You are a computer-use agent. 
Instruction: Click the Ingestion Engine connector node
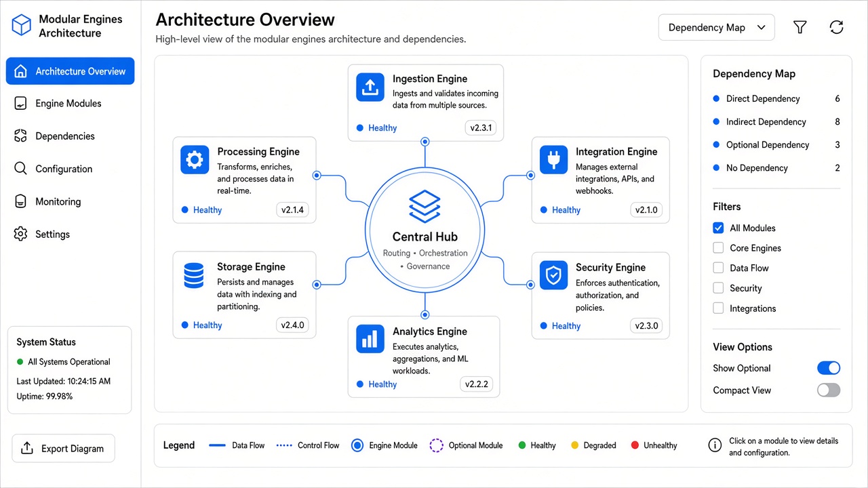(x=425, y=142)
